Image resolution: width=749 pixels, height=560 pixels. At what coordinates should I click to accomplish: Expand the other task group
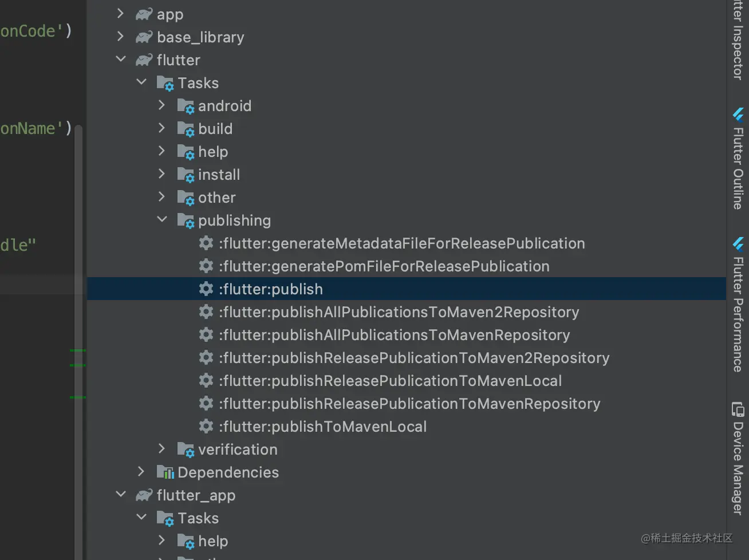(x=161, y=197)
